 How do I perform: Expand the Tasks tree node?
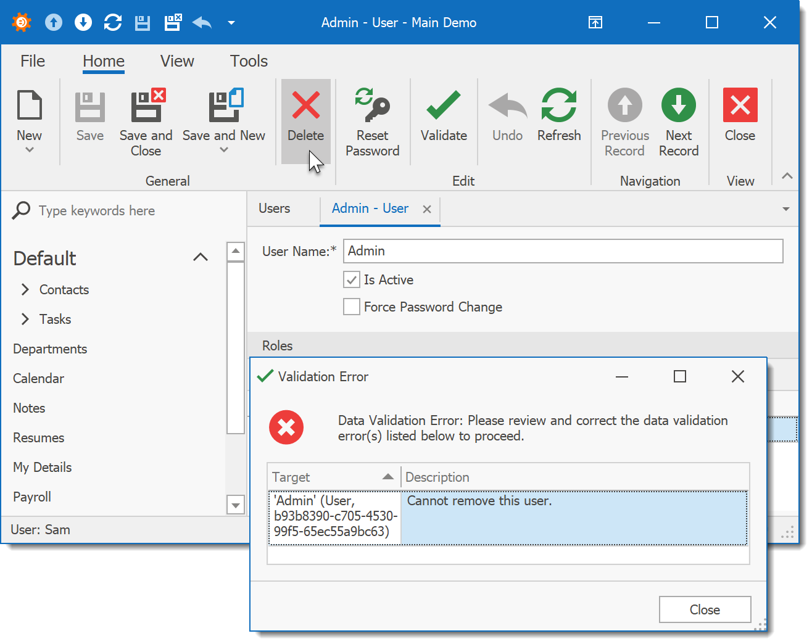point(25,320)
